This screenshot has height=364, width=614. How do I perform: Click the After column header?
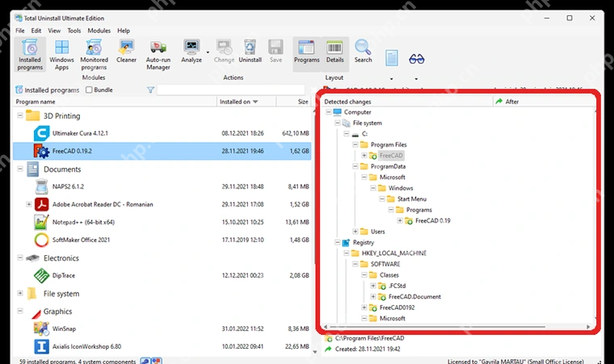[545, 102]
